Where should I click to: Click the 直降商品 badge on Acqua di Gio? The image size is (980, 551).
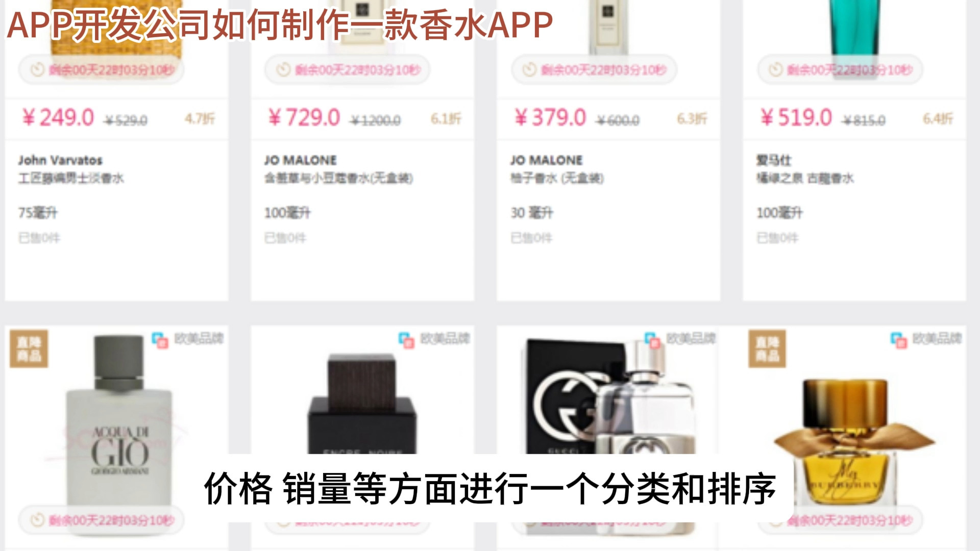pyautogui.click(x=29, y=348)
